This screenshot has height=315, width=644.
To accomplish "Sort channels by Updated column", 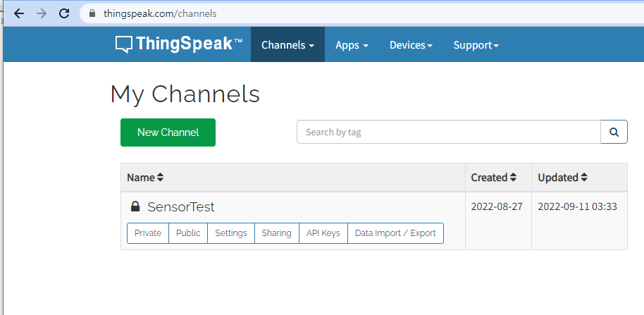I will point(563,178).
